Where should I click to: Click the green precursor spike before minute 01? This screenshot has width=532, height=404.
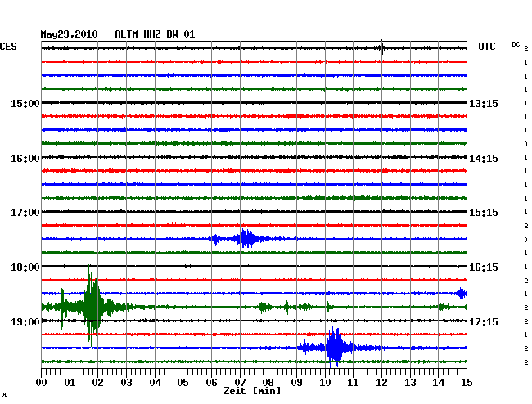coord(62,307)
